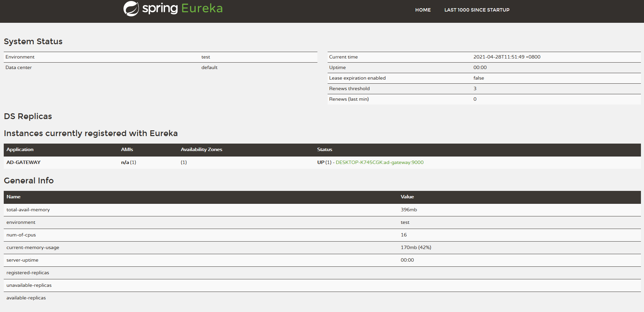
Task: Open the DESKTOP-K745CGK:ad-gateway:9000 instance link
Action: click(x=380, y=162)
